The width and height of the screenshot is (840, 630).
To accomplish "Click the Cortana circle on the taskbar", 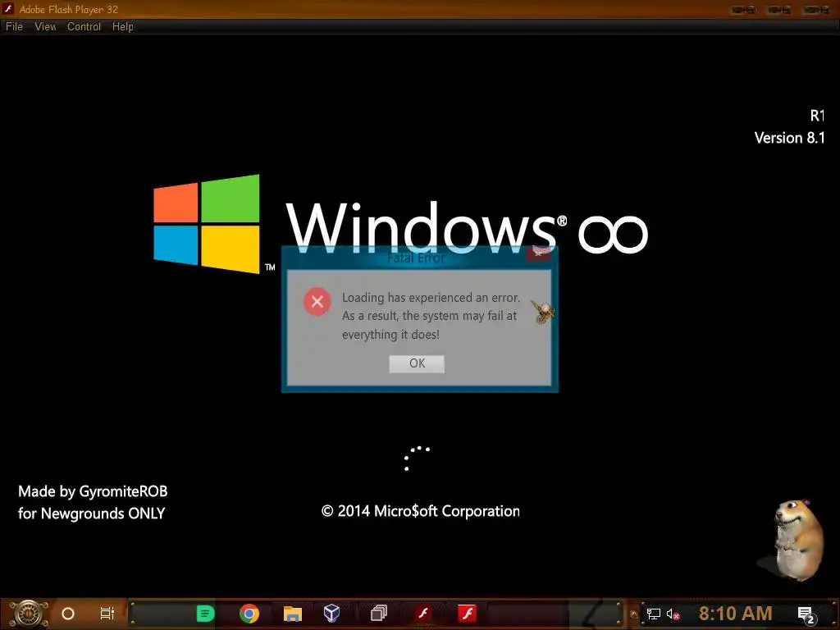I will click(68, 614).
